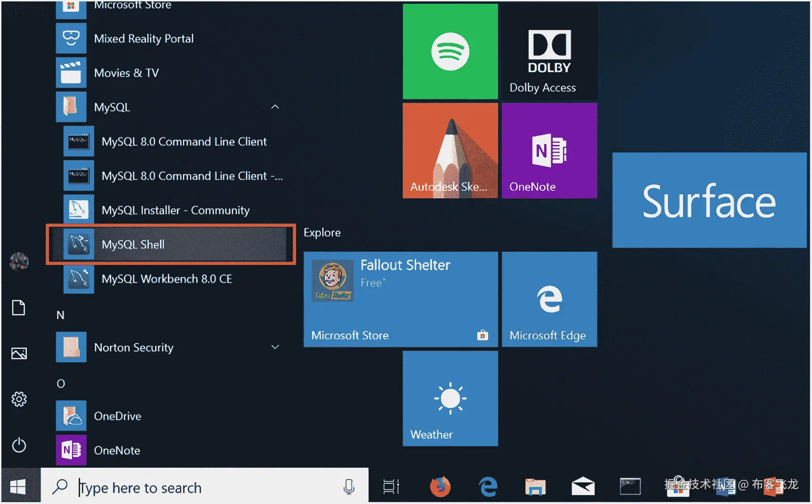This screenshot has width=812, height=504.
Task: Open MySQL Workbench 8.0 CE icon
Action: coord(79,279)
